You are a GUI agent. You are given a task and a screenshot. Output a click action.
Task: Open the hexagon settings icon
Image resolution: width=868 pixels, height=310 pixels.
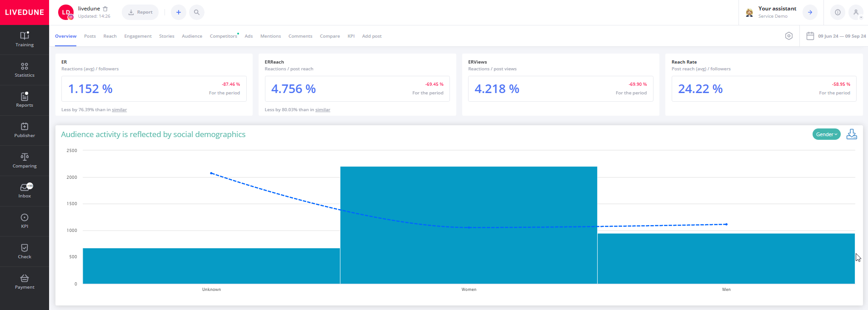[789, 36]
